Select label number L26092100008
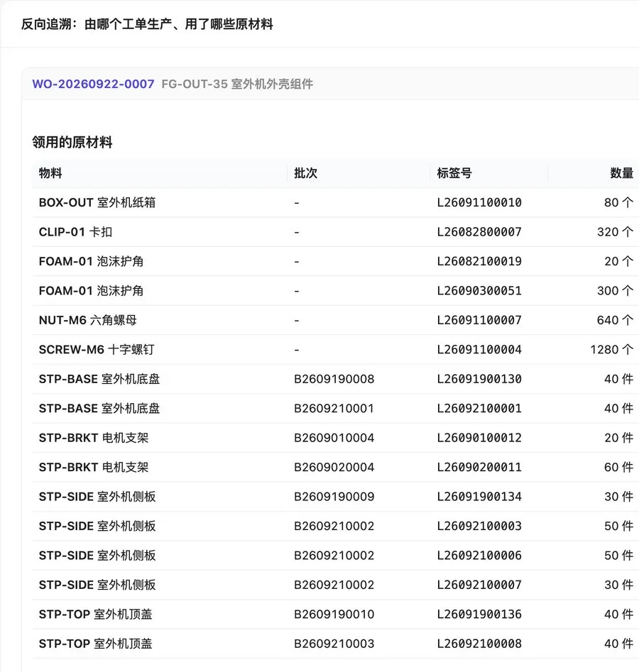Screen dimensions: 639x672 [479, 644]
